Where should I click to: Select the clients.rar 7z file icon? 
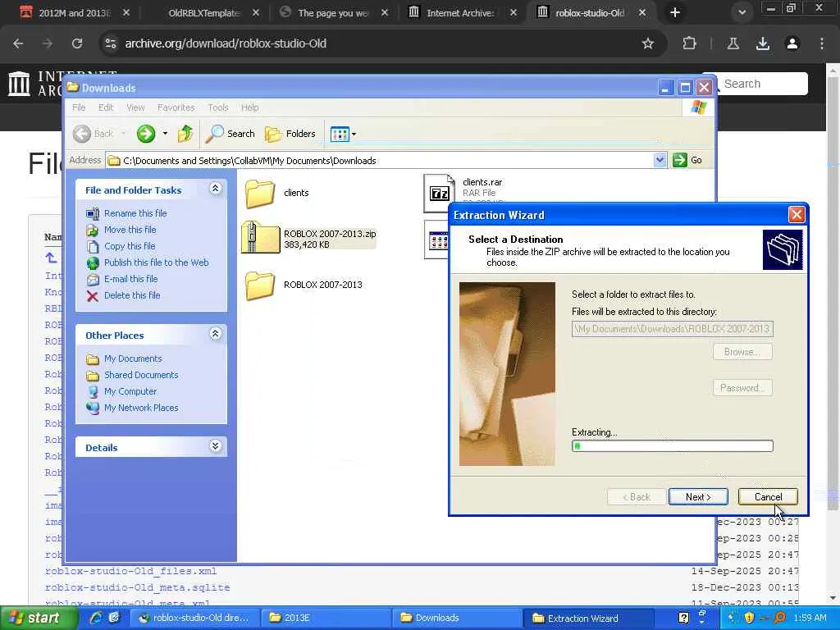440,193
